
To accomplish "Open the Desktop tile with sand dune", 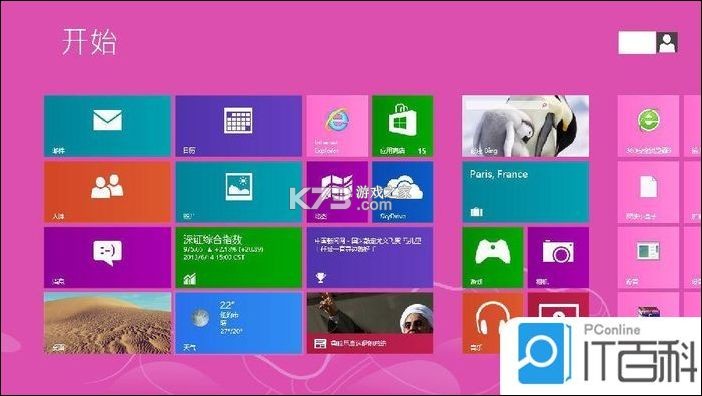I will click(107, 323).
